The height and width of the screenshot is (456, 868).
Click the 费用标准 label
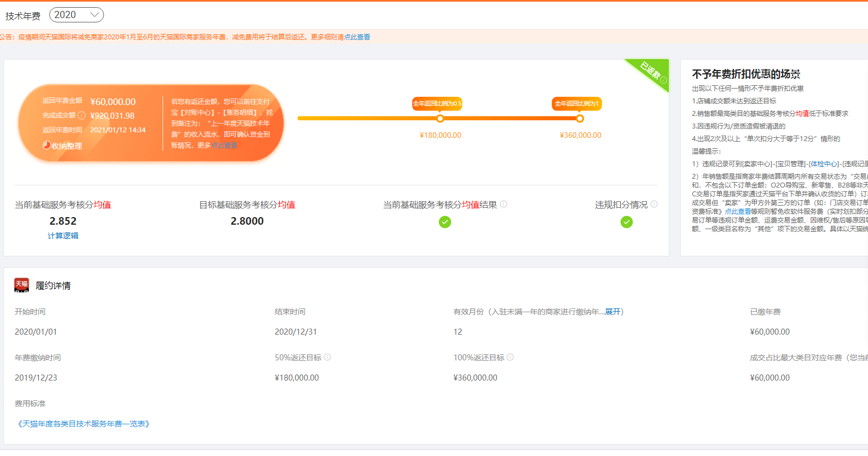coord(30,404)
